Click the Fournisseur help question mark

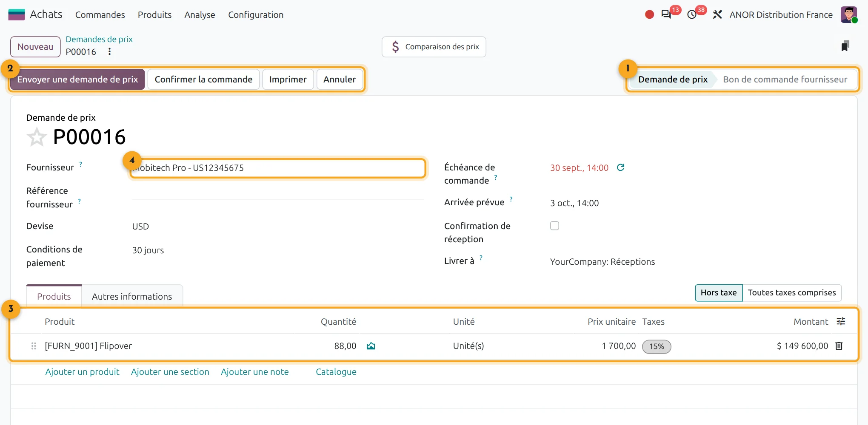click(80, 164)
